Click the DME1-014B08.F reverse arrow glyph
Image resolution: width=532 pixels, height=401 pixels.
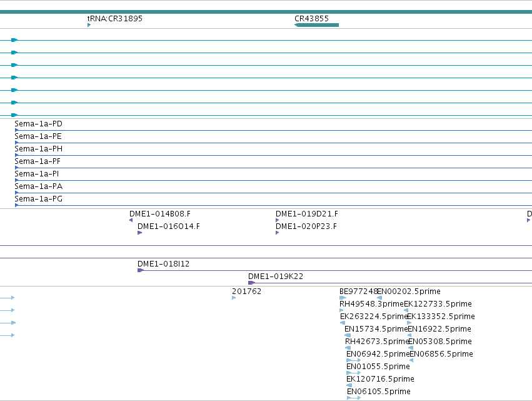pyautogui.click(x=131, y=220)
